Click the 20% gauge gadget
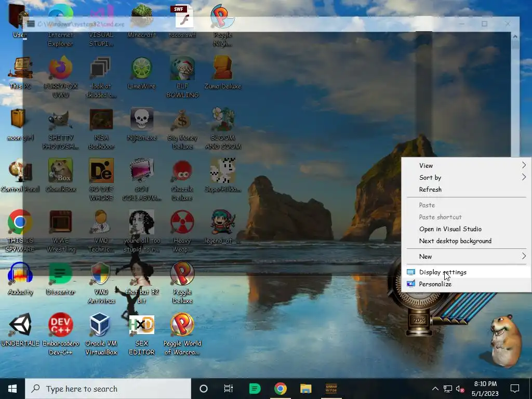 pyautogui.click(x=419, y=320)
